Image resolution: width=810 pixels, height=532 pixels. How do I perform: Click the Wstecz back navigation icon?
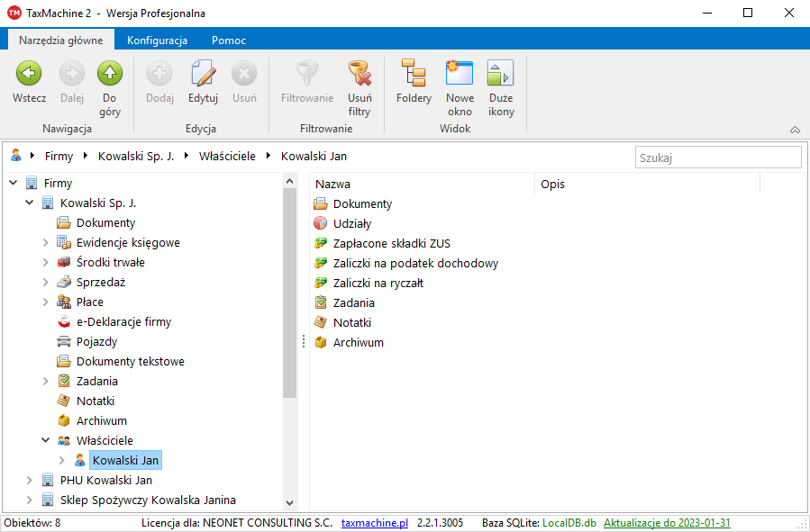point(29,74)
